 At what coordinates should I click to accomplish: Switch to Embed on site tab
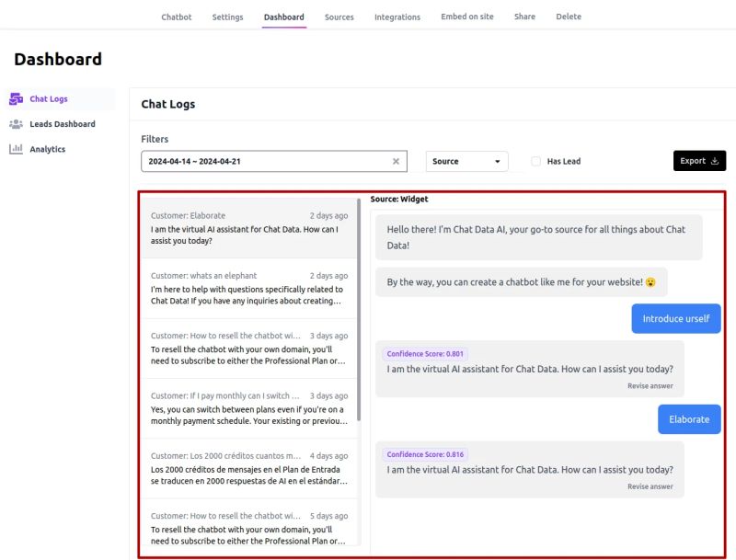[467, 17]
